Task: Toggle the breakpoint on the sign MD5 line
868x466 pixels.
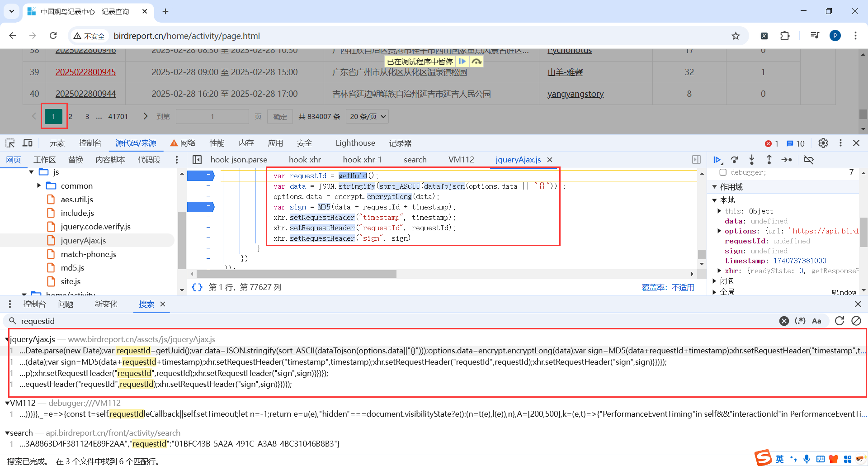Action: pos(200,207)
